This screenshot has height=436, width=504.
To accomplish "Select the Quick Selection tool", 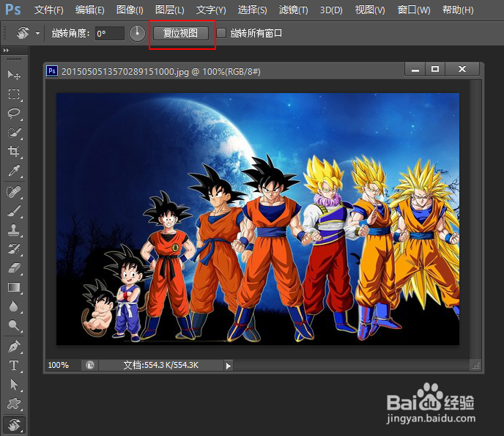I will click(x=14, y=133).
